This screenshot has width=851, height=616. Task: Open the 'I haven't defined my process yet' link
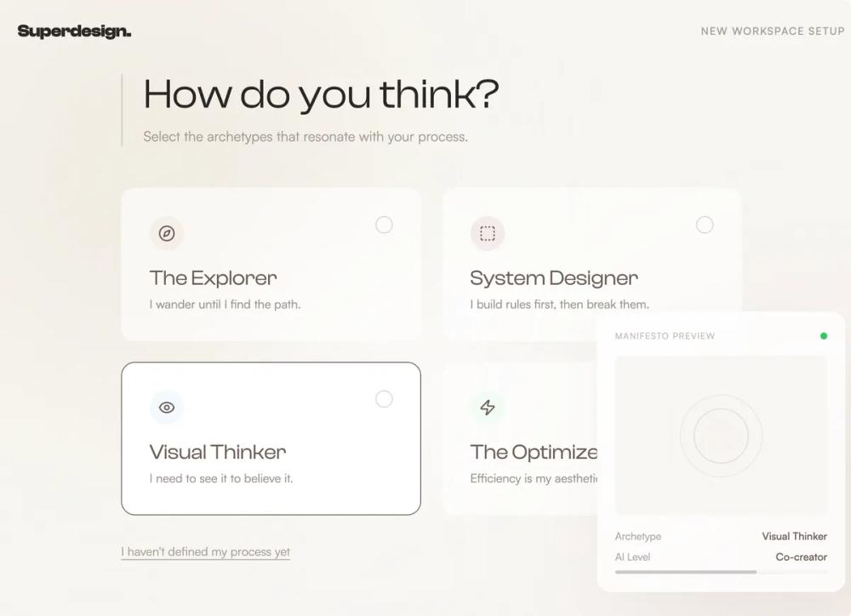coord(205,551)
